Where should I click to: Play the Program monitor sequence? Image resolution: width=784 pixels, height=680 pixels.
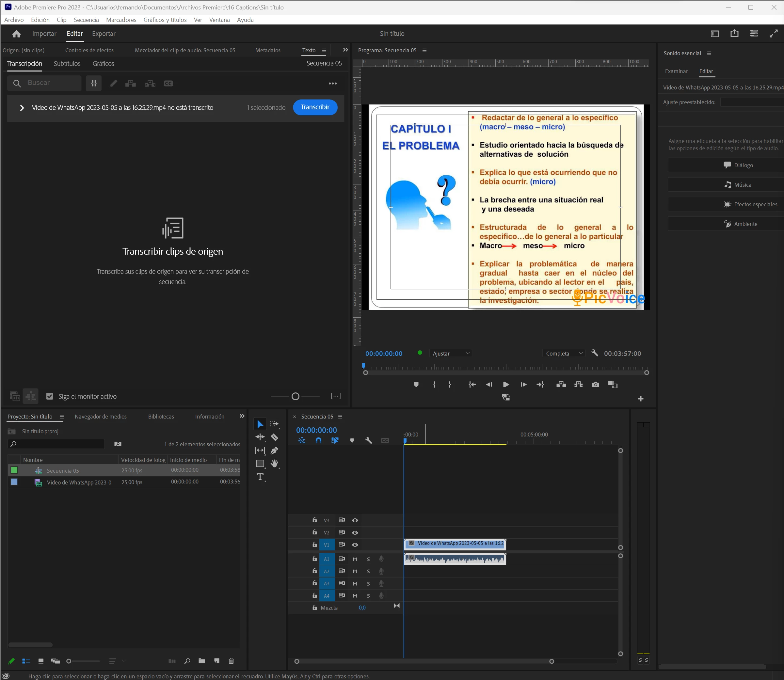pyautogui.click(x=506, y=385)
